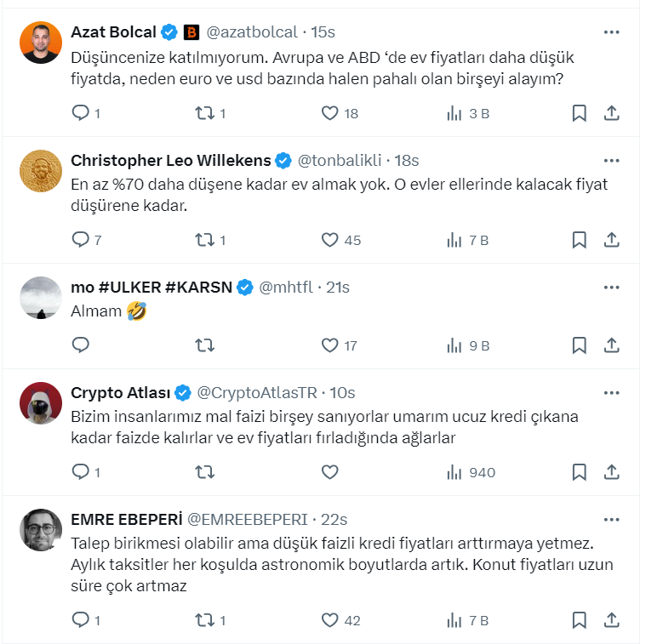Open more options menu on mo's tweet

pos(611,288)
